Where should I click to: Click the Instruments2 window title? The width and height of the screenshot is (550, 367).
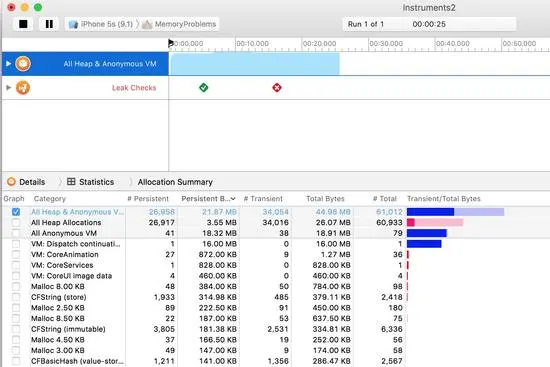pos(429,8)
